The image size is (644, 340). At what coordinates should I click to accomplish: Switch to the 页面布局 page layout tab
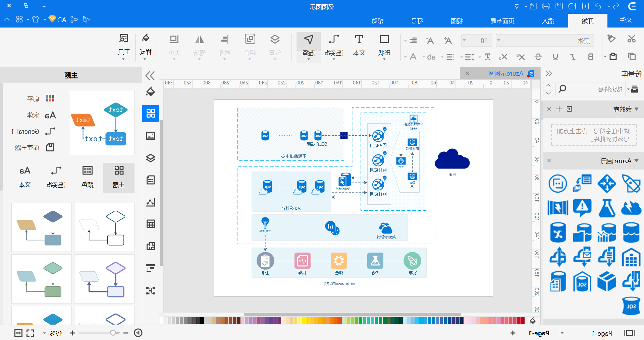tap(502, 21)
